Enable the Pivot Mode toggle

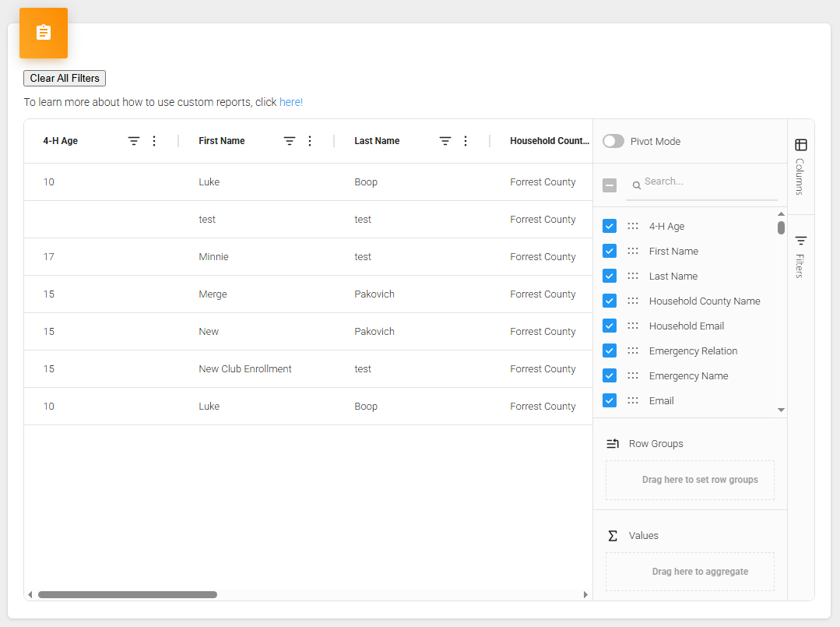pos(613,141)
